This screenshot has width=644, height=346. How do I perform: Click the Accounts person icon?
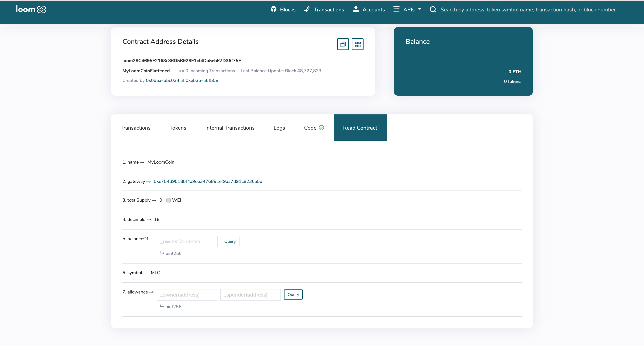(x=356, y=9)
